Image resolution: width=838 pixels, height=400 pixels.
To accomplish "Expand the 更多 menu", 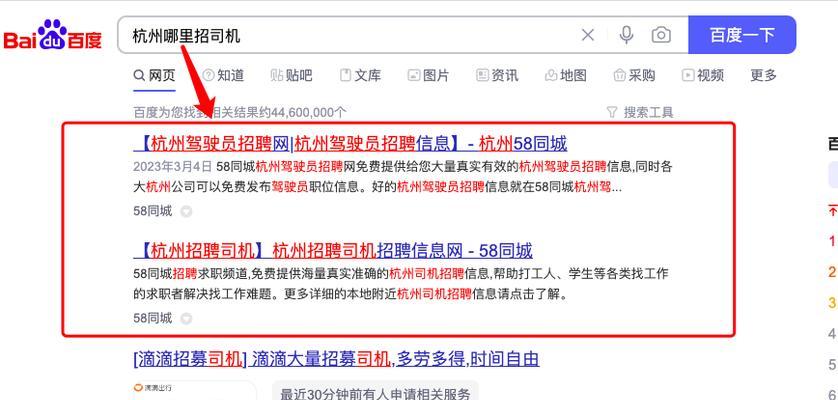I will pyautogui.click(x=763, y=76).
